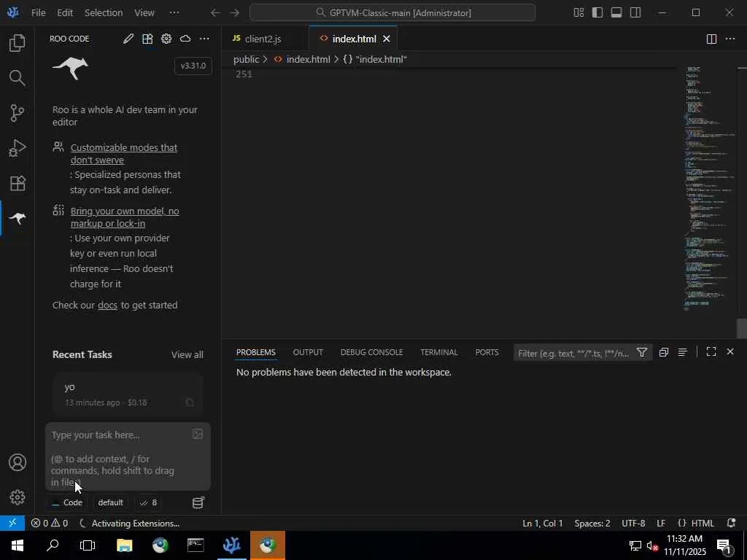The image size is (747, 560).
Task: Open the default API configuration dropdown
Action: pos(111,503)
